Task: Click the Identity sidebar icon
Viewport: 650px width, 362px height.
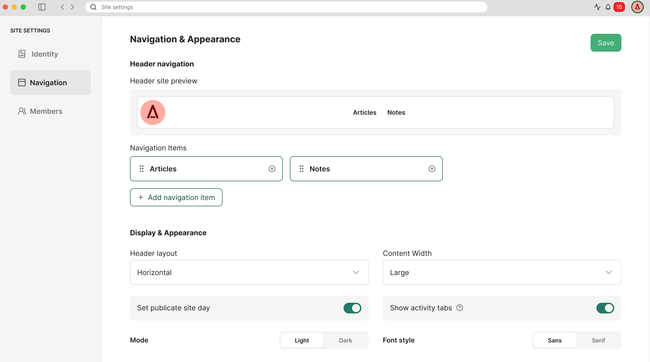Action: (22, 54)
